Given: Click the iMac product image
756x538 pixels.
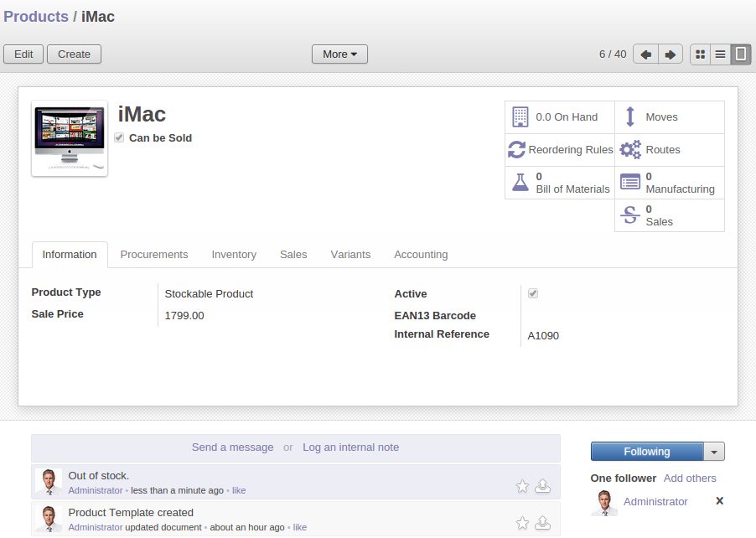Looking at the screenshot, I should click(70, 138).
